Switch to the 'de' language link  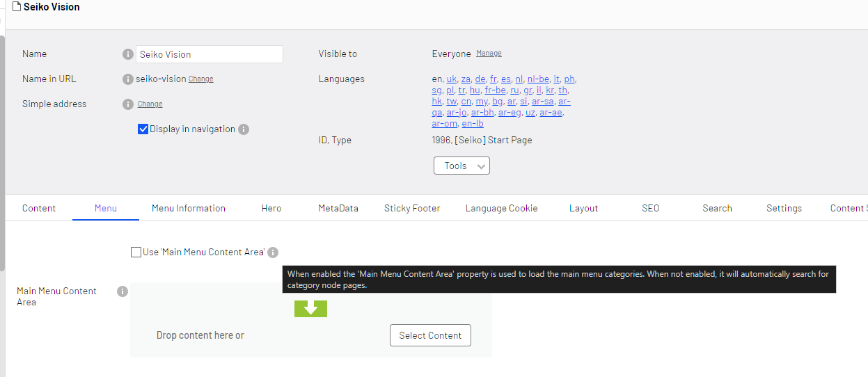[480, 79]
